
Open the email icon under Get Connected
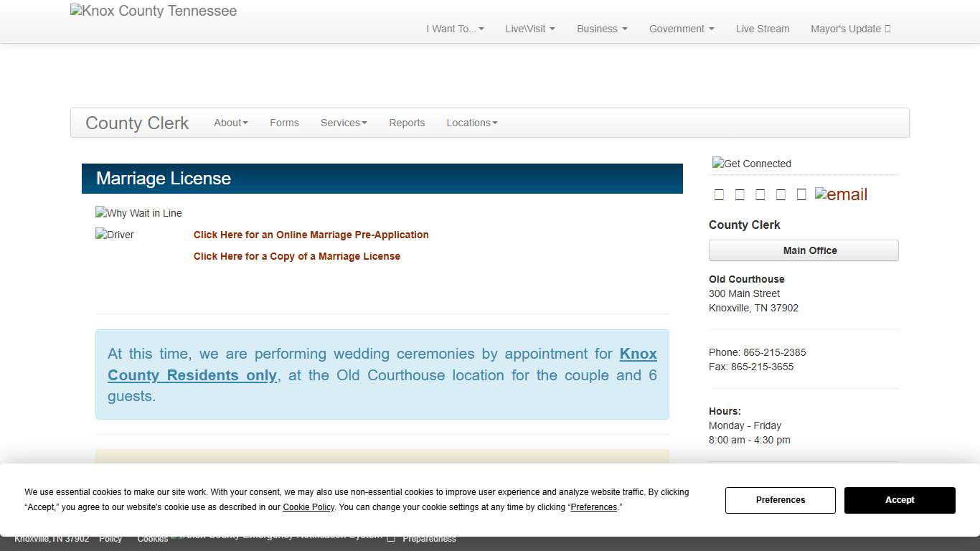click(840, 194)
